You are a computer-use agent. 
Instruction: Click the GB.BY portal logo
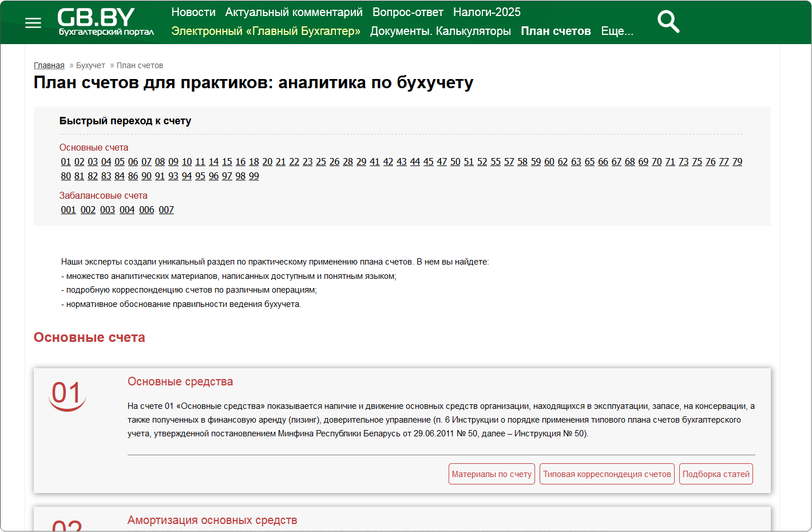105,22
